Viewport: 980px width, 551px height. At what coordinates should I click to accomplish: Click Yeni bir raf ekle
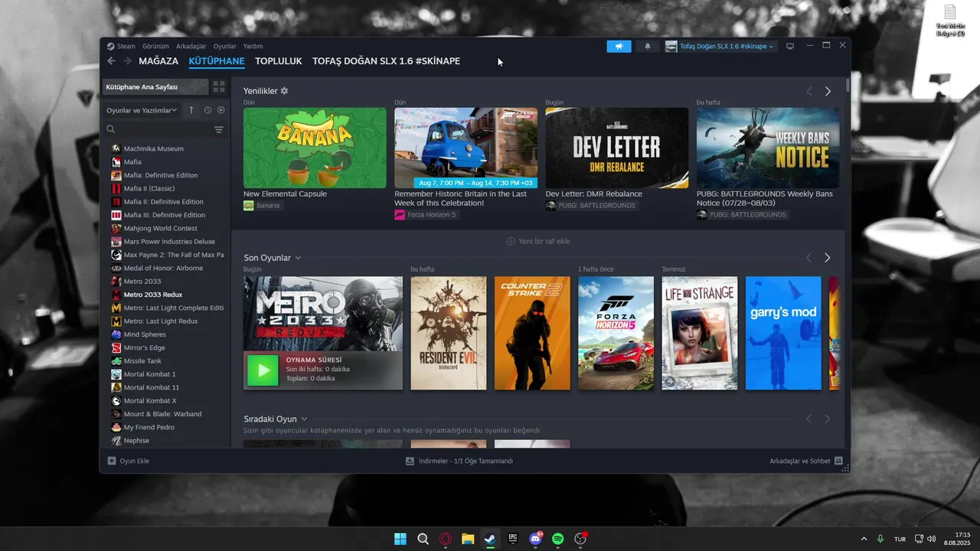pyautogui.click(x=538, y=241)
